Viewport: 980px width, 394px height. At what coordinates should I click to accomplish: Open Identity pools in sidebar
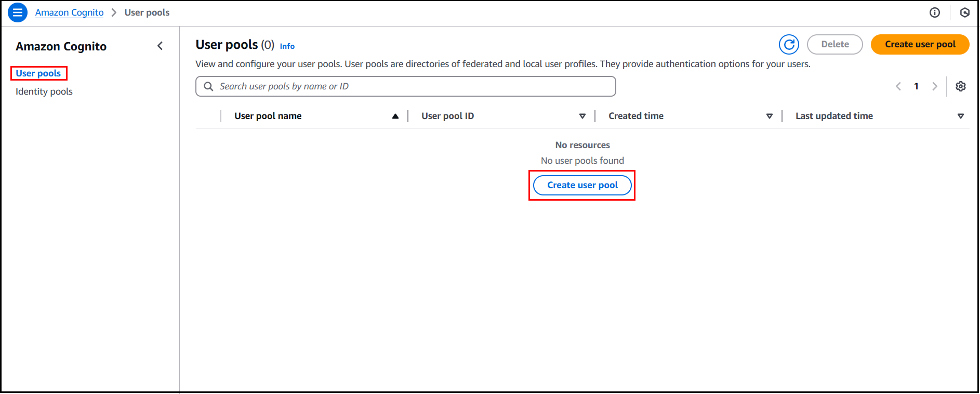44,91
